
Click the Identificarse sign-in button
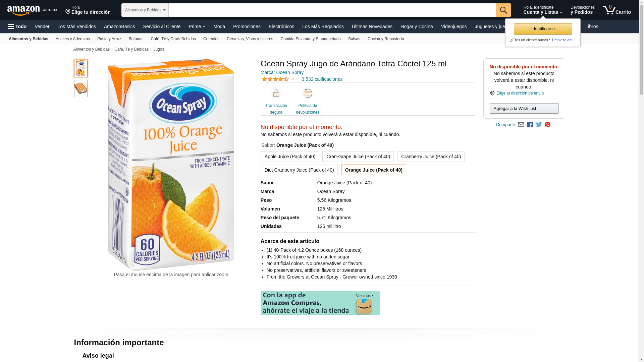coord(543,29)
